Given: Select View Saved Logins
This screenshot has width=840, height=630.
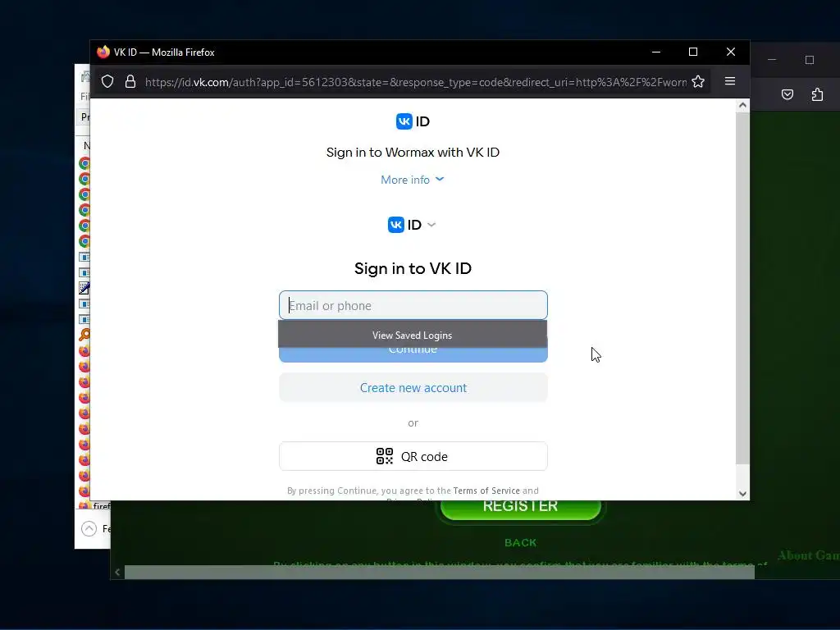Looking at the screenshot, I should point(413,336).
